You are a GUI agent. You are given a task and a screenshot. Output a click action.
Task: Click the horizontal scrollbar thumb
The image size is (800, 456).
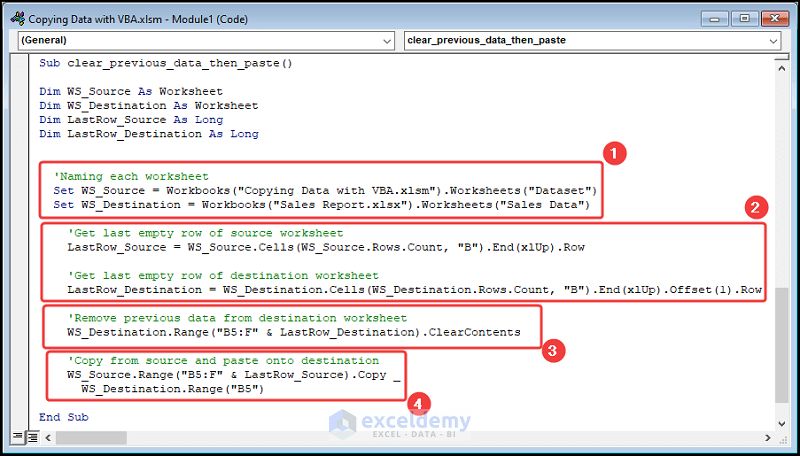coord(91,437)
